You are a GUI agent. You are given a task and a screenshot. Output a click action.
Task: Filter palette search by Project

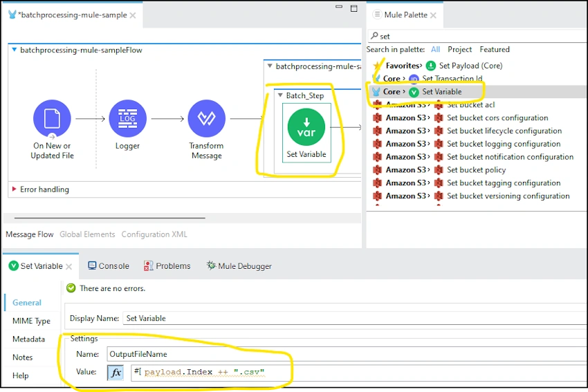pyautogui.click(x=460, y=50)
